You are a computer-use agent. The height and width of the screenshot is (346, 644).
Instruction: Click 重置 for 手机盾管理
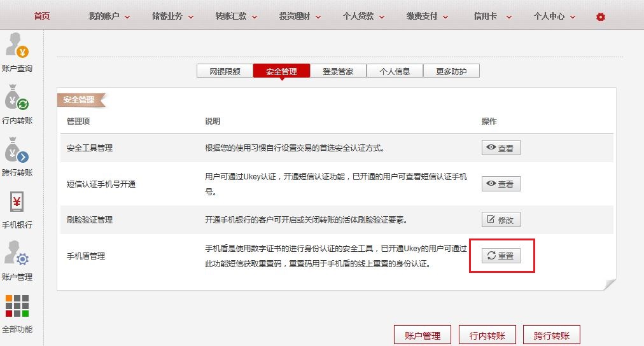coord(501,256)
